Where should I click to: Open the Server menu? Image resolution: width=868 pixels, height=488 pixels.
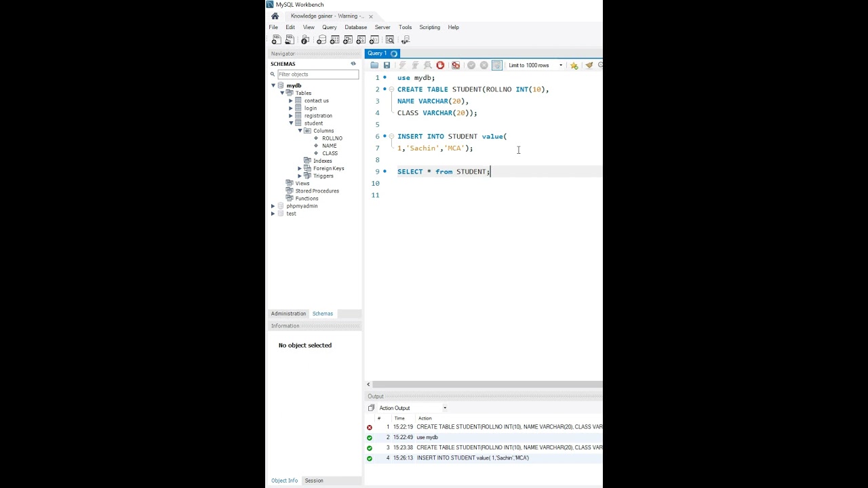point(382,27)
